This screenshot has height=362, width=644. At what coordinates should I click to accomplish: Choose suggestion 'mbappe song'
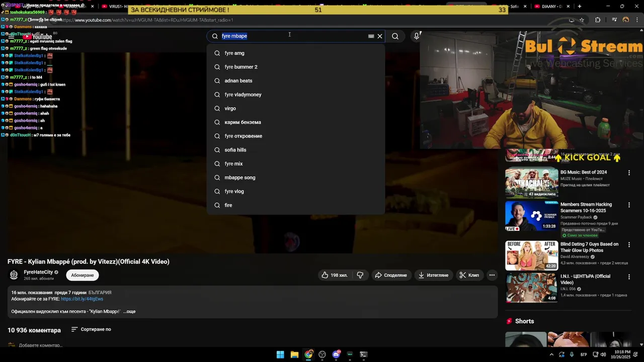[296, 177]
